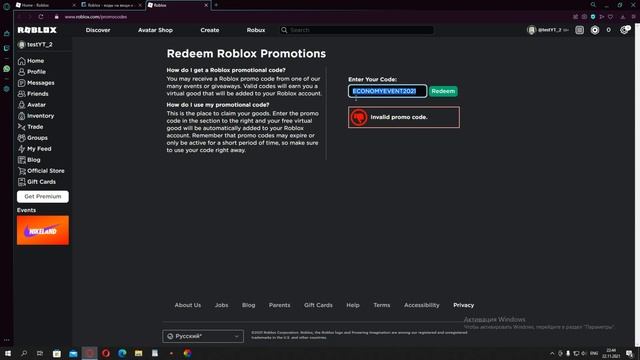640x360 pixels.
Task: Click the Roblox logo in the header
Action: [37, 30]
